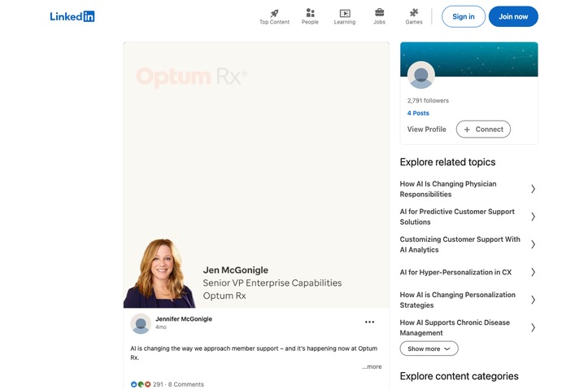Open AI for Hyper-Personalization in CX chevron
This screenshot has width=588, height=390.
coord(533,272)
